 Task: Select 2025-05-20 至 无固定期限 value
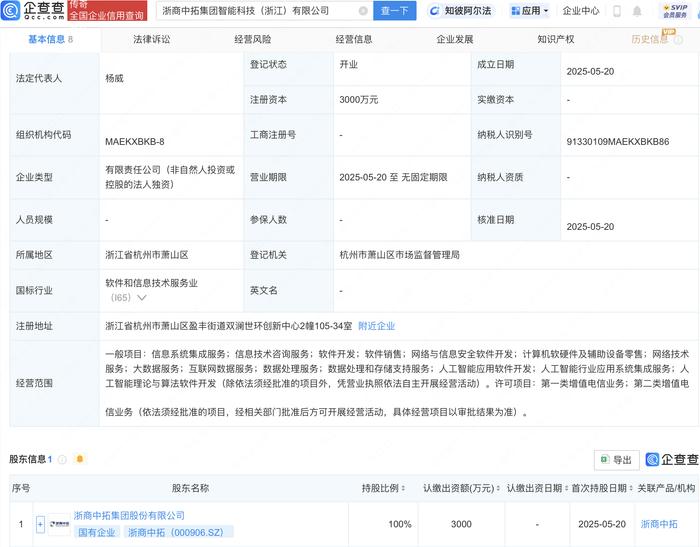pyautogui.click(x=393, y=177)
